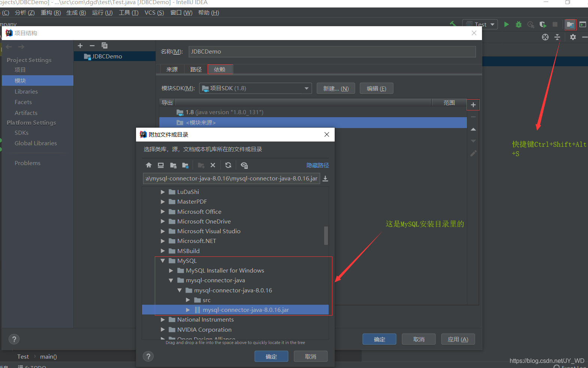Click the 编辑 (E) SDK button

376,88
